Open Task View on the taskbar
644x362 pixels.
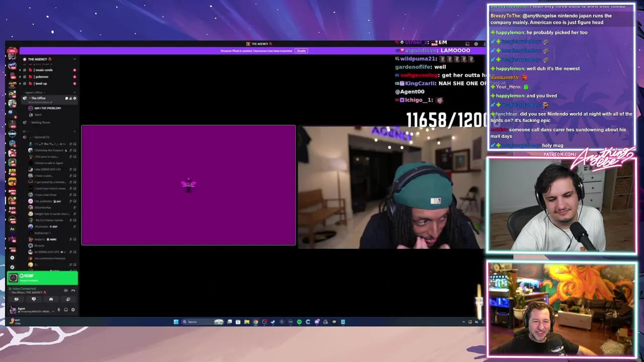[229, 322]
